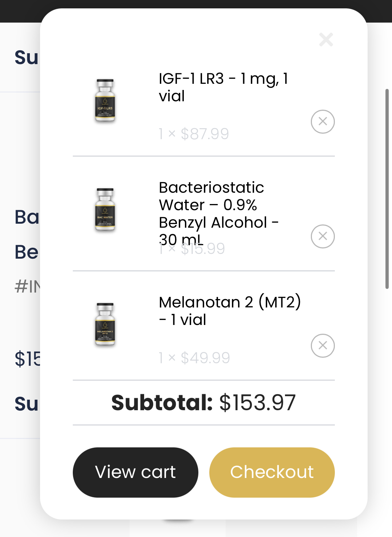Open Melanotan 2 (MT2) product link
Screen dimensions: 392x537
pyautogui.click(x=230, y=311)
